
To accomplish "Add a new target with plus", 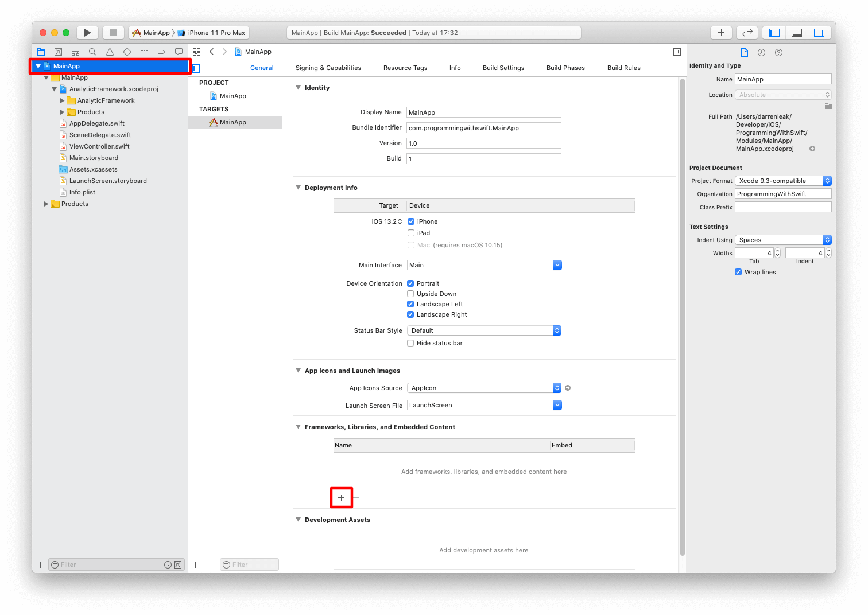I will tap(196, 565).
